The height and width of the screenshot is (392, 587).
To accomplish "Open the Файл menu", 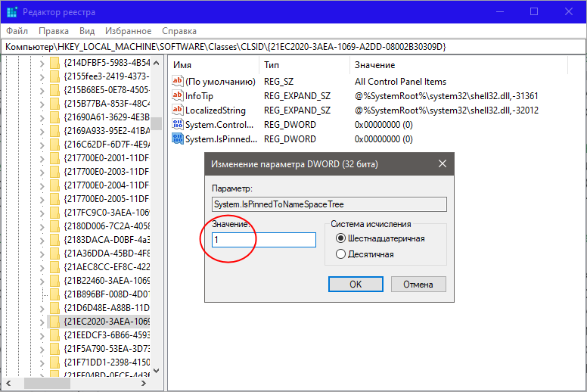I will [x=17, y=31].
